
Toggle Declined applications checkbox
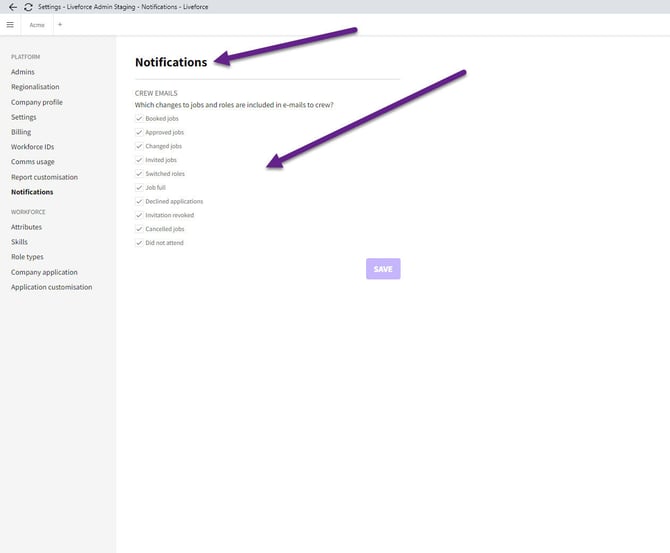(139, 201)
